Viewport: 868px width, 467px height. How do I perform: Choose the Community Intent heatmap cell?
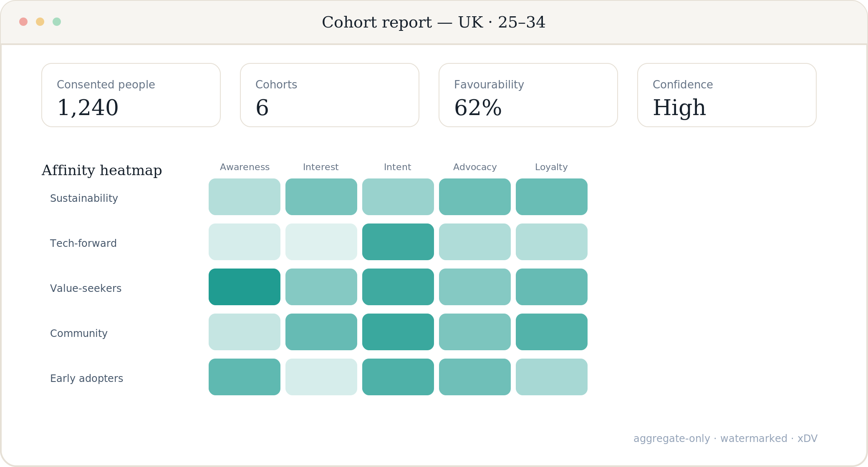point(398,332)
